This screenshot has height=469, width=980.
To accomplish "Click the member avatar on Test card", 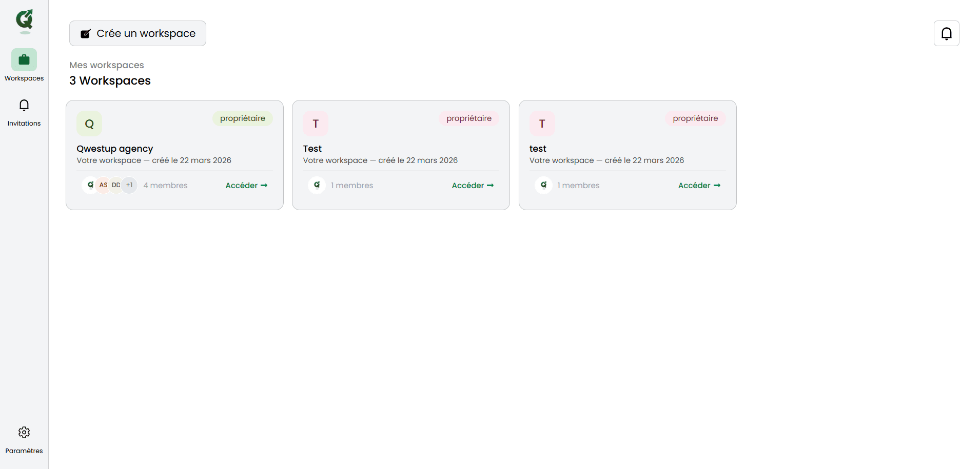I will tap(317, 185).
